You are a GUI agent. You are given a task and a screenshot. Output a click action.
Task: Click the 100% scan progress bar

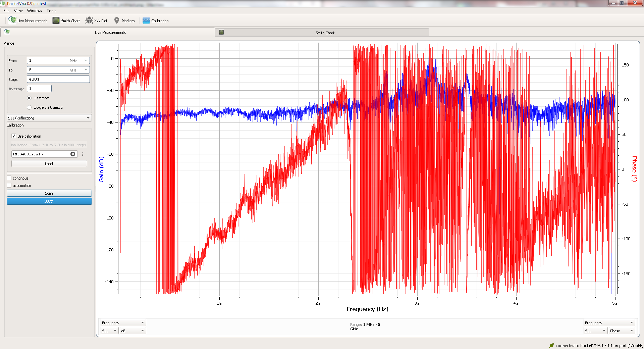(x=49, y=201)
